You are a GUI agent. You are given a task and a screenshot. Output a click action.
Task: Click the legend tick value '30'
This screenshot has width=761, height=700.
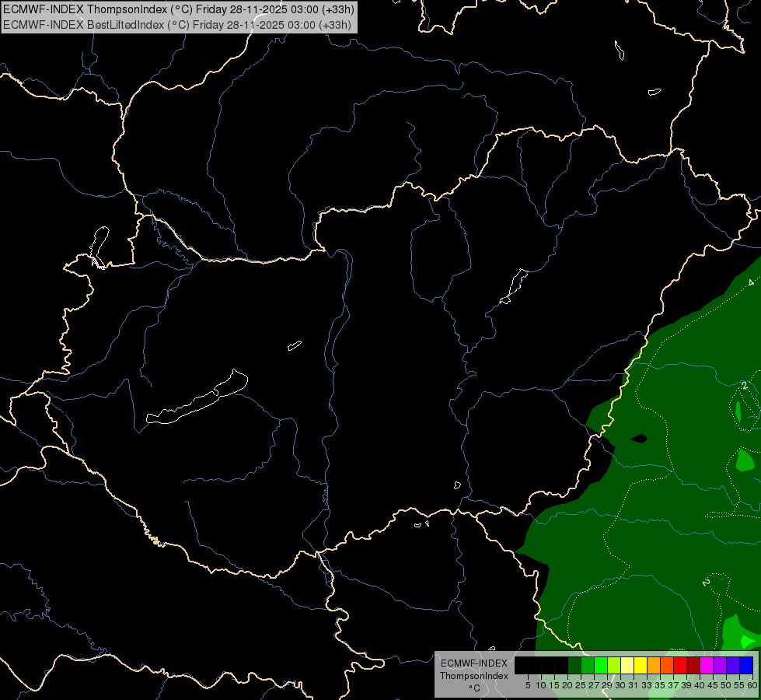620,685
